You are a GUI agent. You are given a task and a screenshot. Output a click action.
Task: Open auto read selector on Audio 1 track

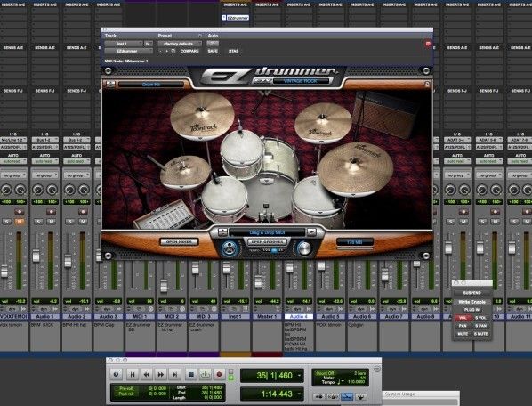[44, 161]
